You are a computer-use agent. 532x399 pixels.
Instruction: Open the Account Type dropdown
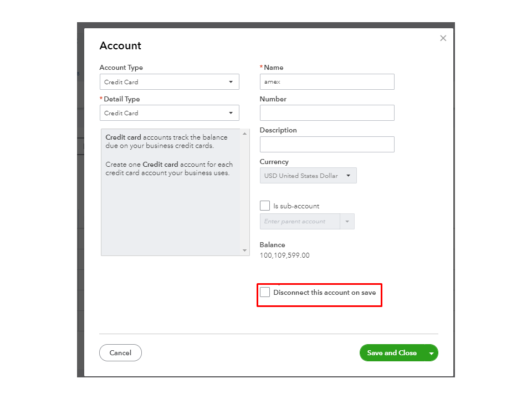[169, 82]
